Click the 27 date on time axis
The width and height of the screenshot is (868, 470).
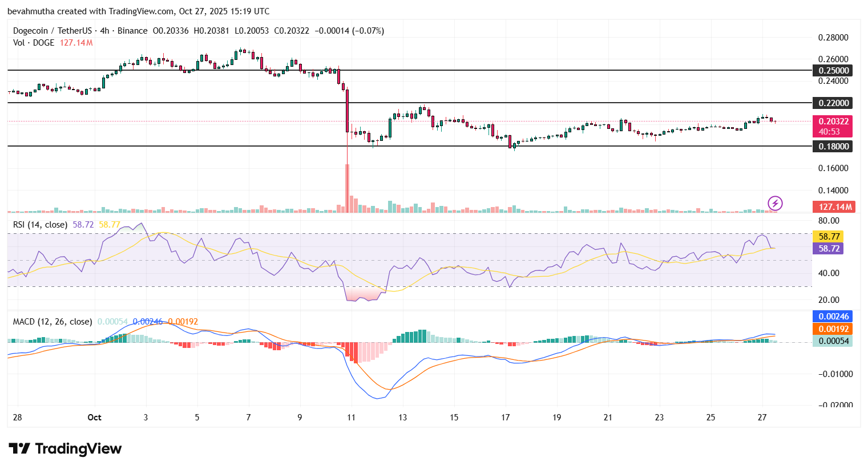[762, 418]
